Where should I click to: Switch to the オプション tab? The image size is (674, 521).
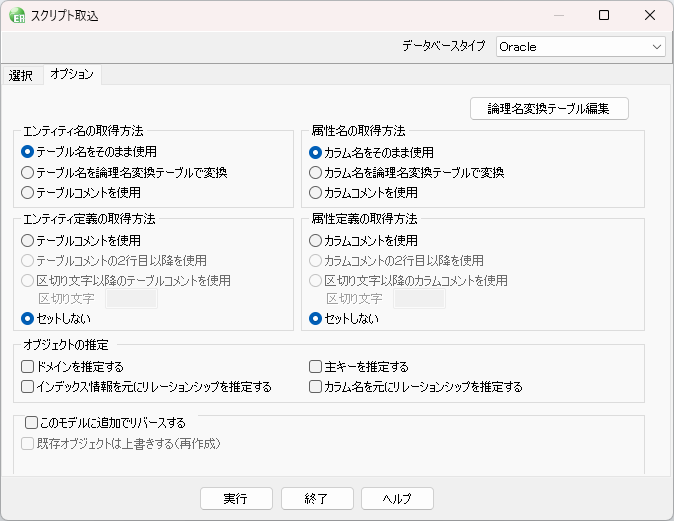pyautogui.click(x=72, y=74)
